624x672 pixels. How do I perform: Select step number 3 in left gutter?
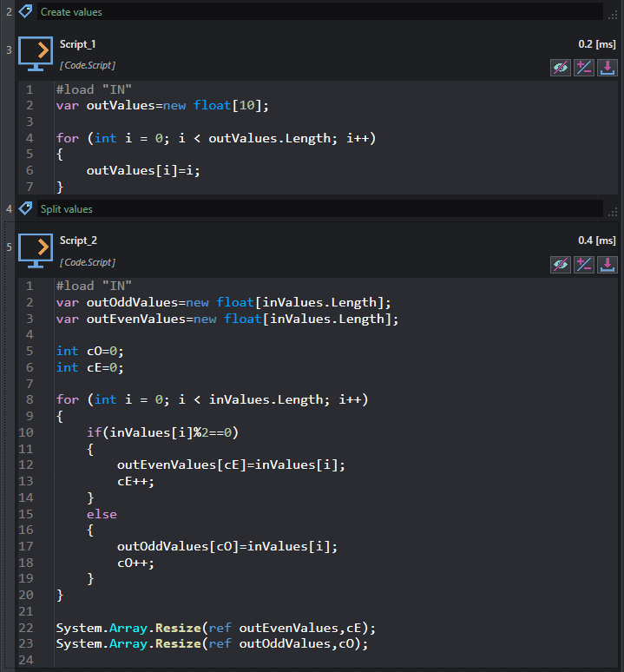click(x=9, y=50)
